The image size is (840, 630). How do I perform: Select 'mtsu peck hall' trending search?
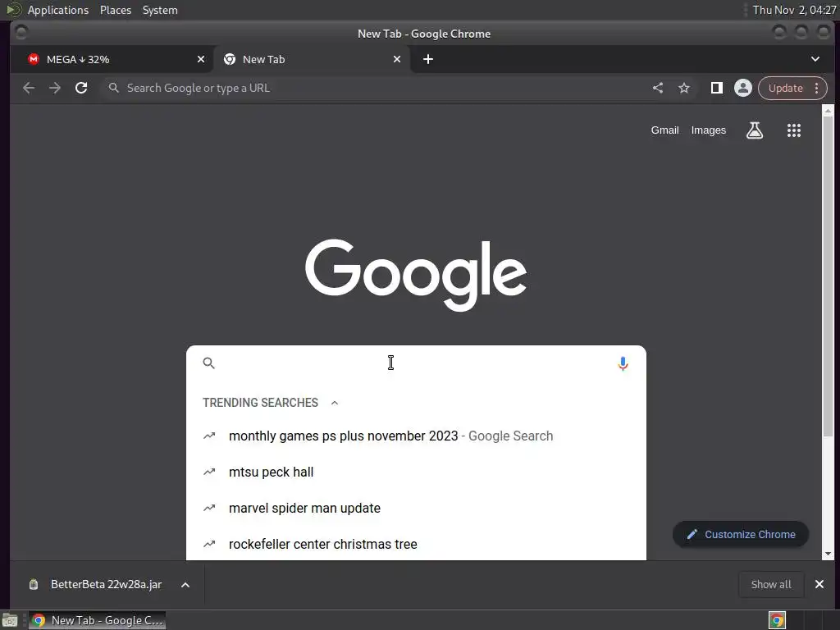416,472
